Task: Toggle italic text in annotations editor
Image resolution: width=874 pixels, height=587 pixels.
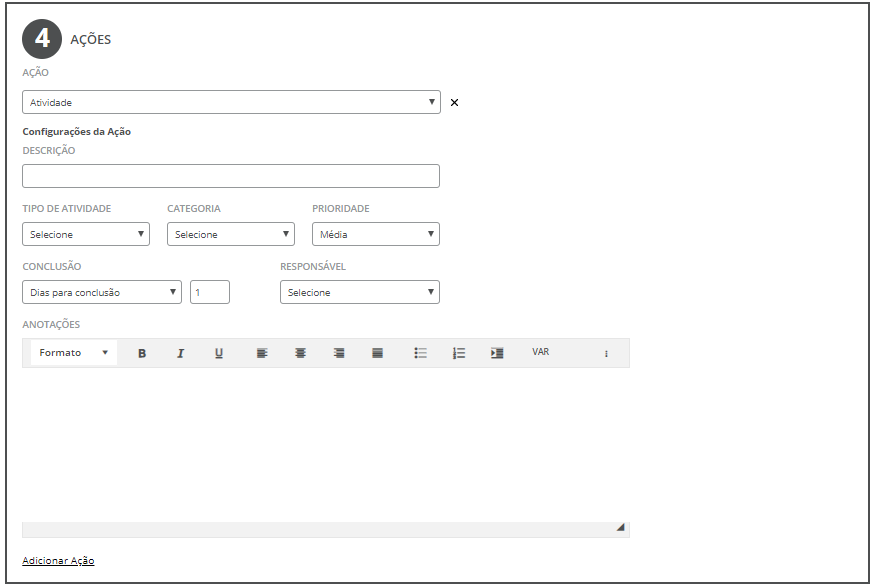Action: coord(181,353)
